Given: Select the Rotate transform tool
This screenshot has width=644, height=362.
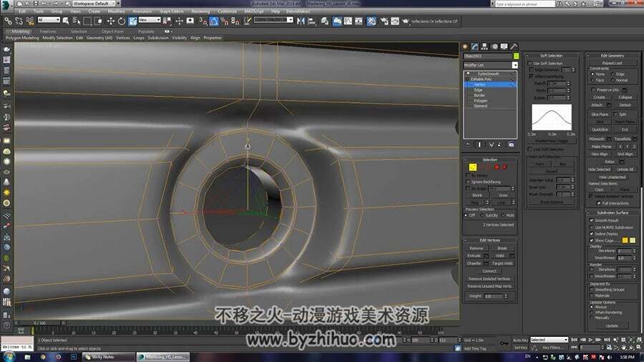Looking at the screenshot, I should pos(122,21).
